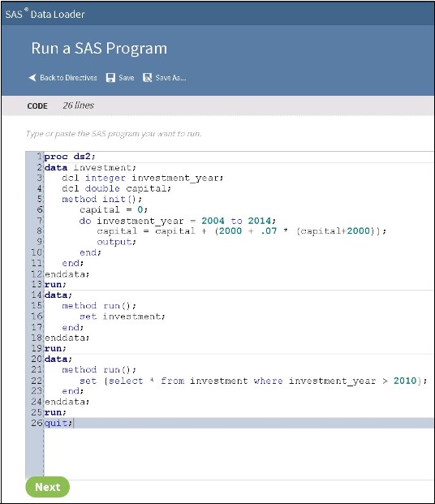Click the capital formula code line
Screen dimensions: 435x504
242,231
